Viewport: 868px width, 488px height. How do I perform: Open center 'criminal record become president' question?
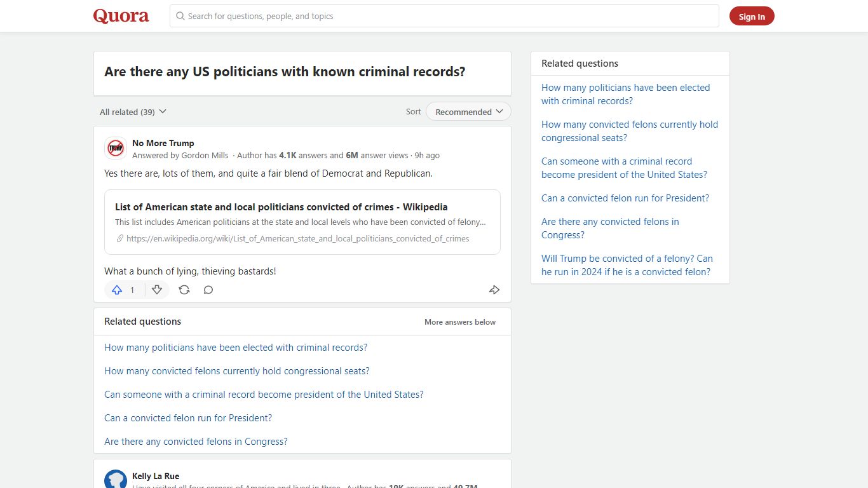point(264,395)
